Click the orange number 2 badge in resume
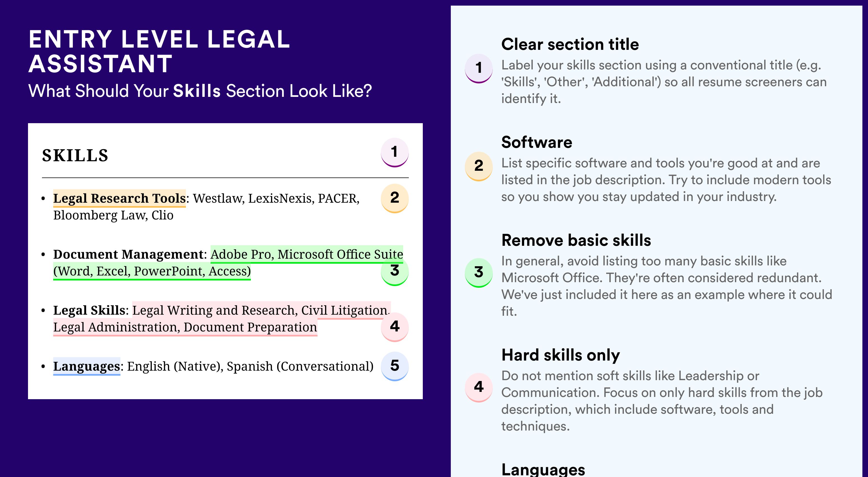This screenshot has width=868, height=477. (x=394, y=198)
